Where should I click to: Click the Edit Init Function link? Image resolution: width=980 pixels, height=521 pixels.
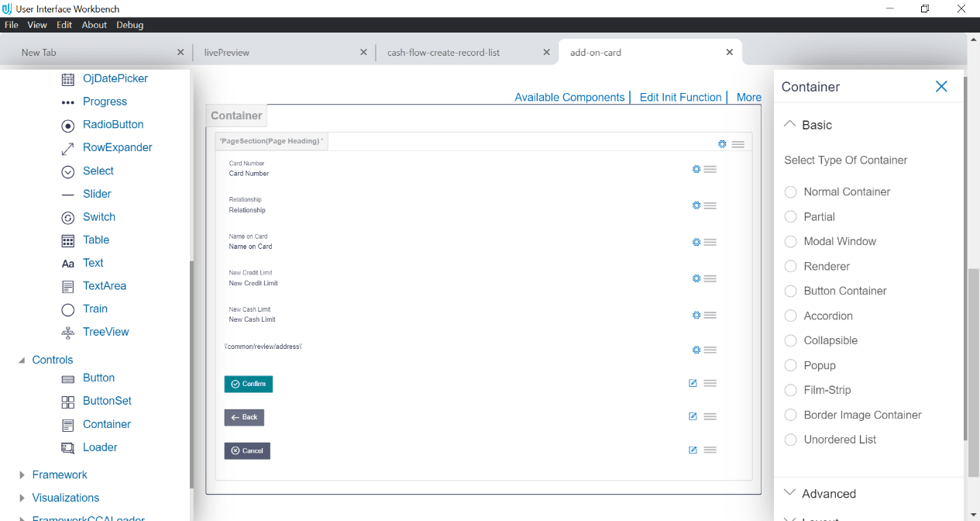(x=680, y=97)
